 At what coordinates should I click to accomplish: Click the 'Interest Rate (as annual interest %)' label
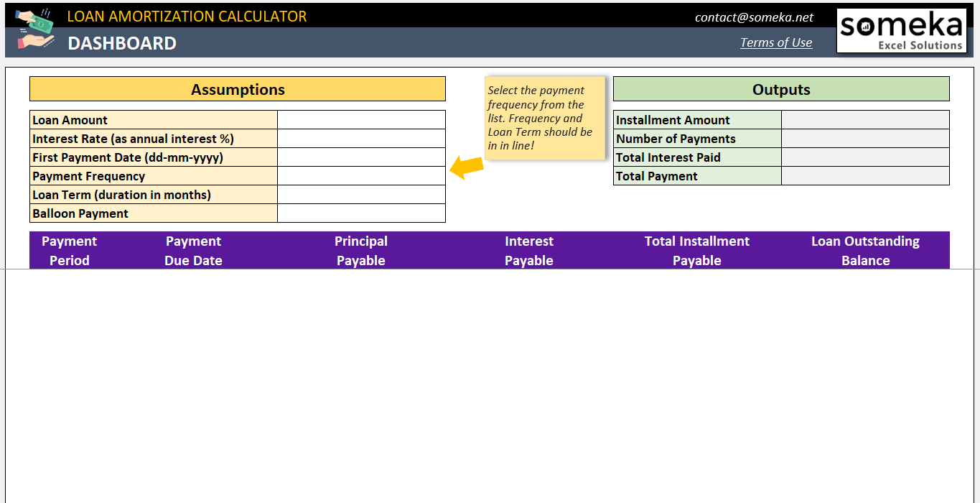133,139
